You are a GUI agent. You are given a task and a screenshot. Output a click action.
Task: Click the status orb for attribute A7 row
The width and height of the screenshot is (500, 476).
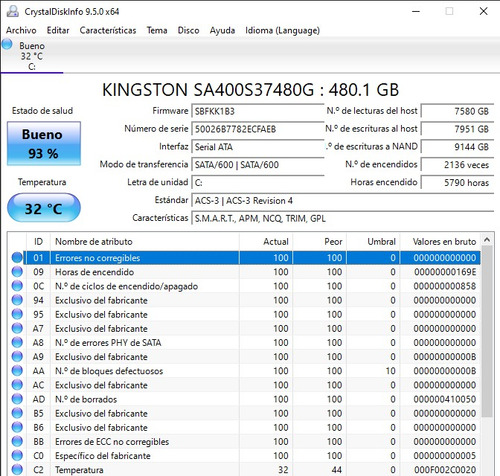click(17, 328)
